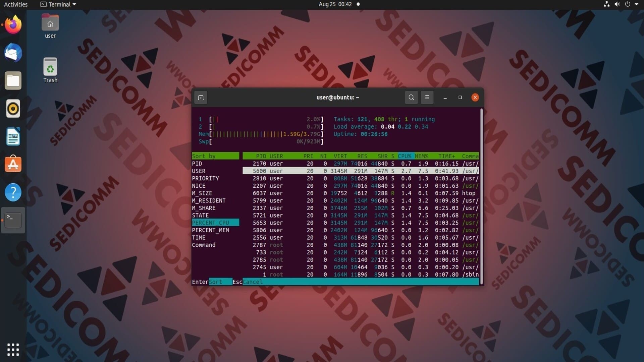Click the Tasks count line
This screenshot has height=362, width=644.
point(384,119)
